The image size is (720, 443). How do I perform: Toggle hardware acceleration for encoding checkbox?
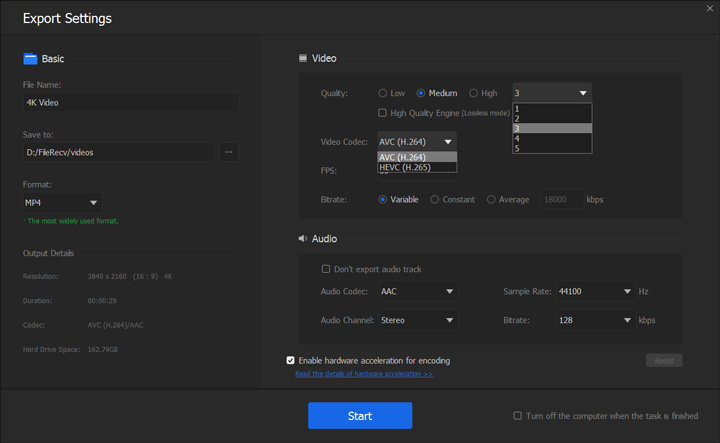(x=291, y=360)
